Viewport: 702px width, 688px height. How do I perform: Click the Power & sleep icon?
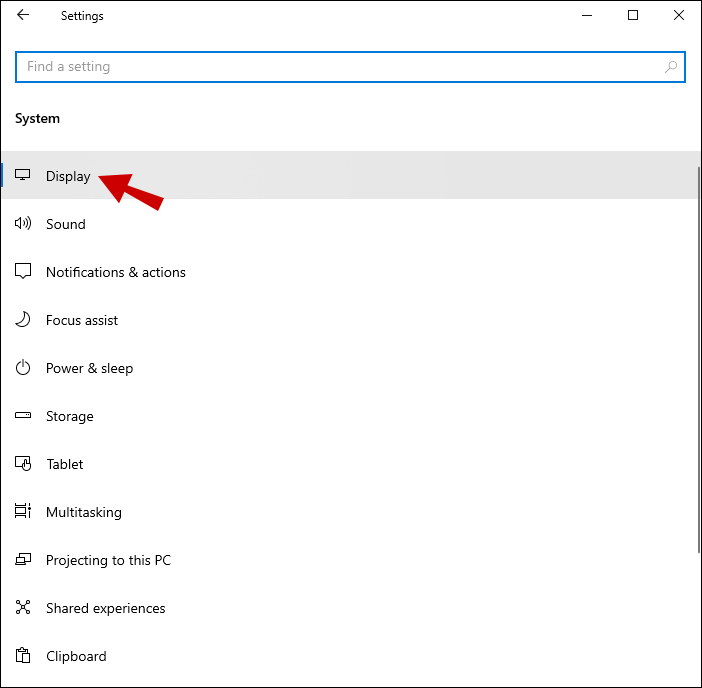point(23,368)
